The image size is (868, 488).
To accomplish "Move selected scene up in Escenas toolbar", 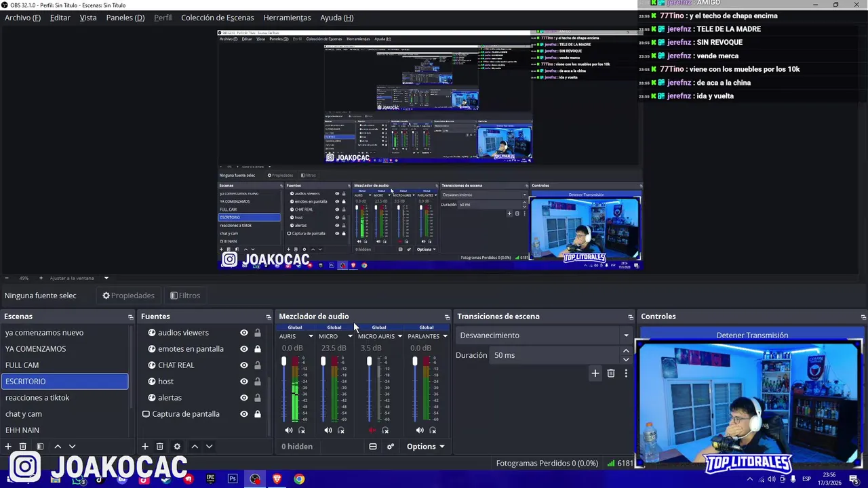I will point(58,447).
